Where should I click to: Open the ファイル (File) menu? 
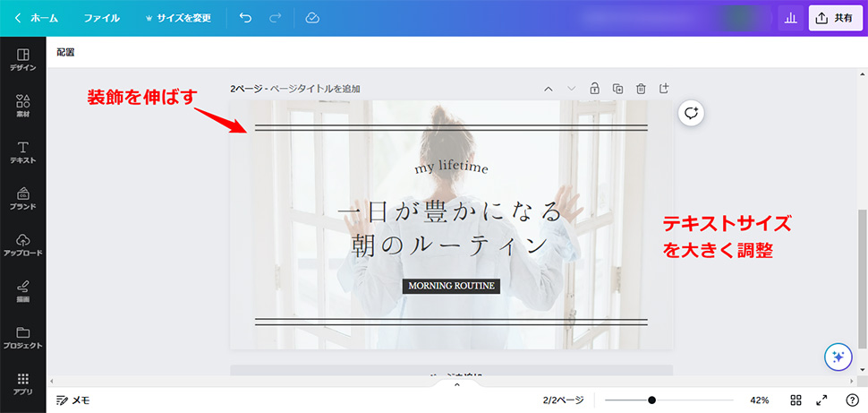coord(102,18)
